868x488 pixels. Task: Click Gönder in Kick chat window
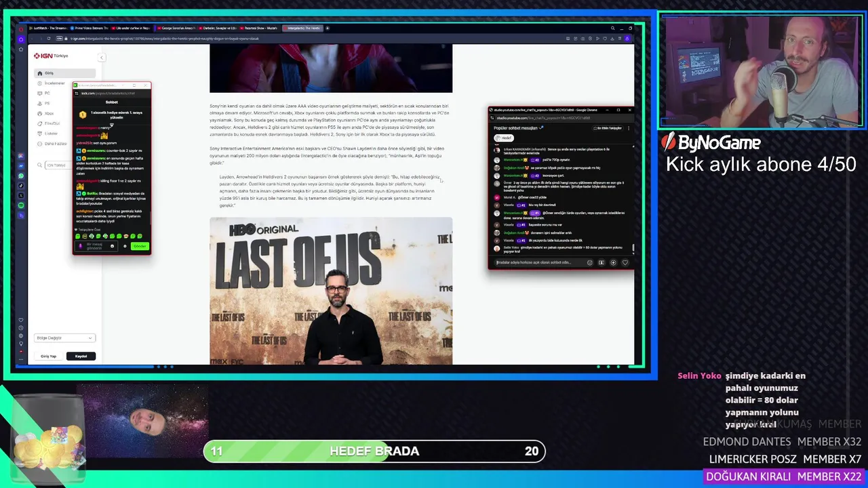click(x=140, y=246)
